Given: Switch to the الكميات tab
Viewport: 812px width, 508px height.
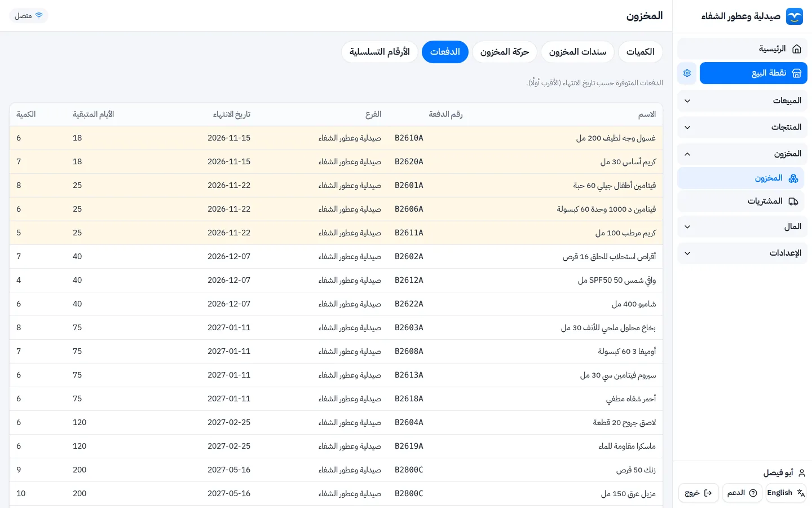Looking at the screenshot, I should point(641,52).
